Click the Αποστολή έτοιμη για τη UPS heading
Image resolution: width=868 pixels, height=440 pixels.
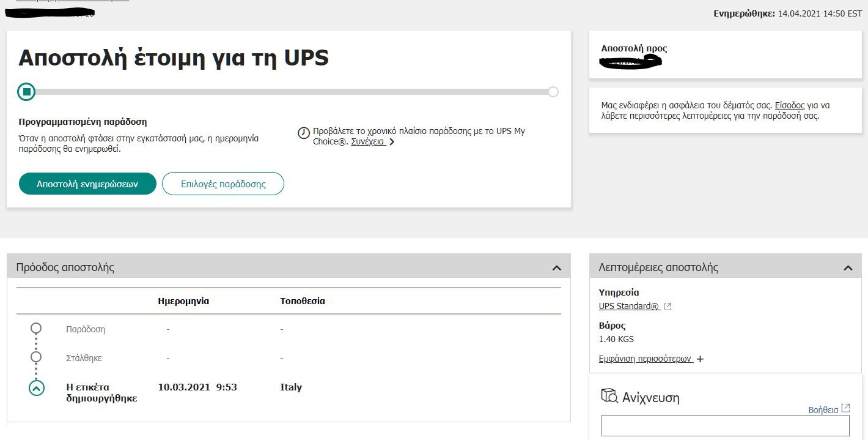174,58
